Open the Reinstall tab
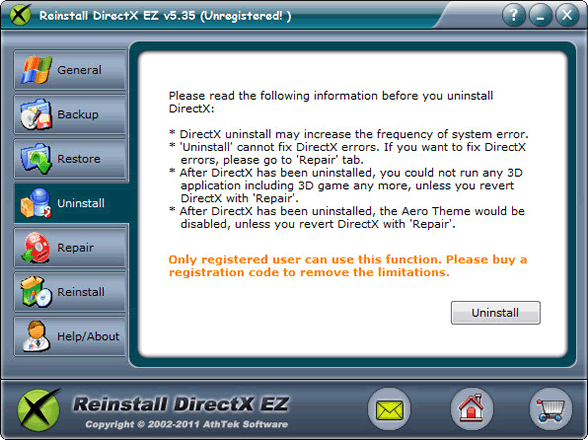The height and width of the screenshot is (440, 588). (70, 292)
